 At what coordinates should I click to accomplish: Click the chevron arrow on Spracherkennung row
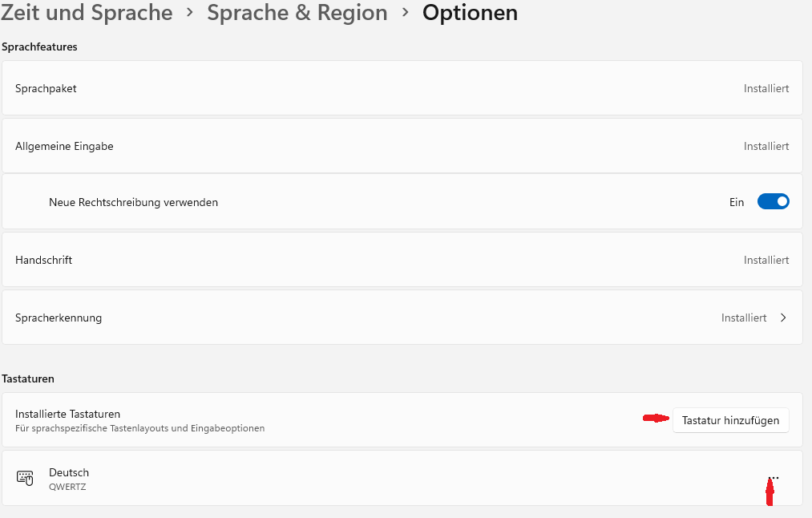pos(783,318)
